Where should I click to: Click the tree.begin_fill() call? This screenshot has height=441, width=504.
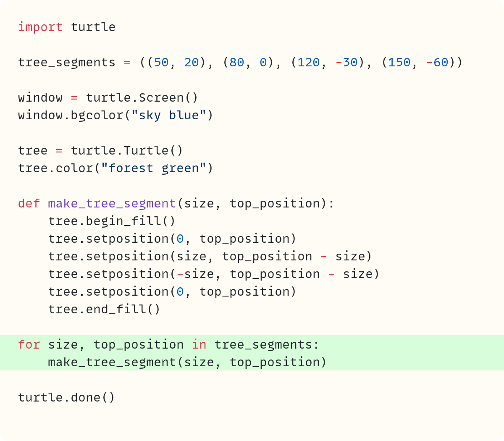tap(112, 221)
